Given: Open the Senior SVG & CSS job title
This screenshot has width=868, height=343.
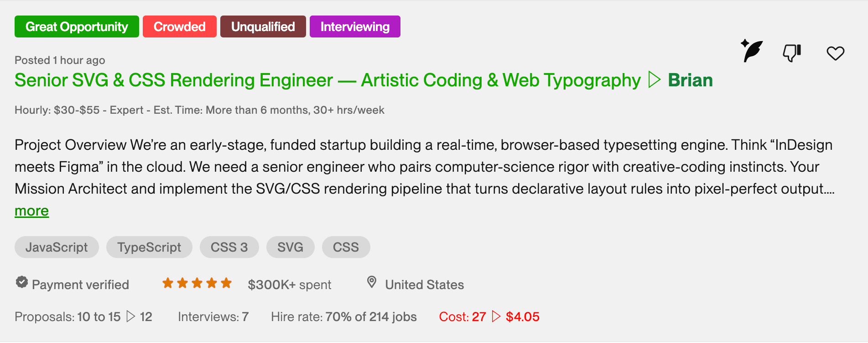Looking at the screenshot, I should coord(327,80).
